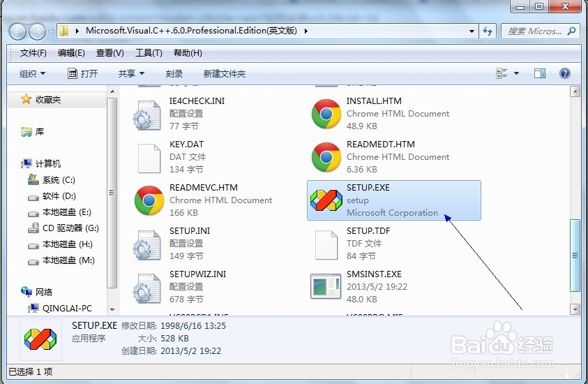Select INSTALL.HTM Chrome icon
The image size is (588, 384).
pos(326,114)
